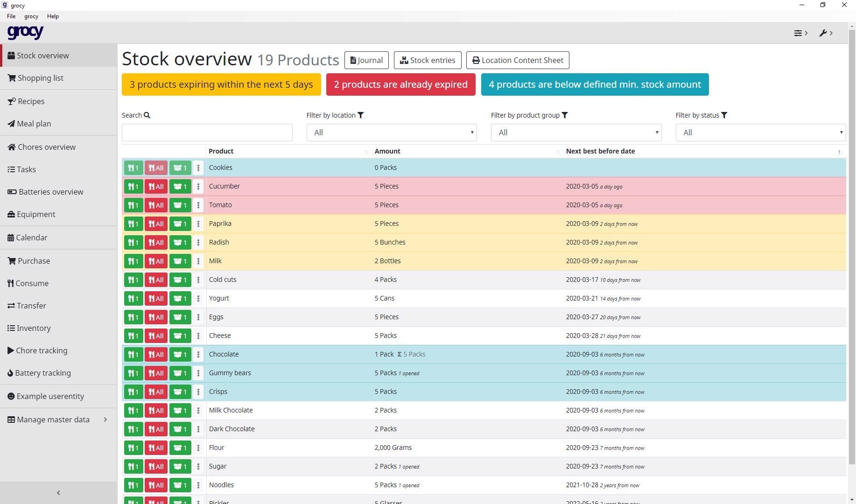
Task: Consume one can of Yogurt
Action: tap(133, 298)
